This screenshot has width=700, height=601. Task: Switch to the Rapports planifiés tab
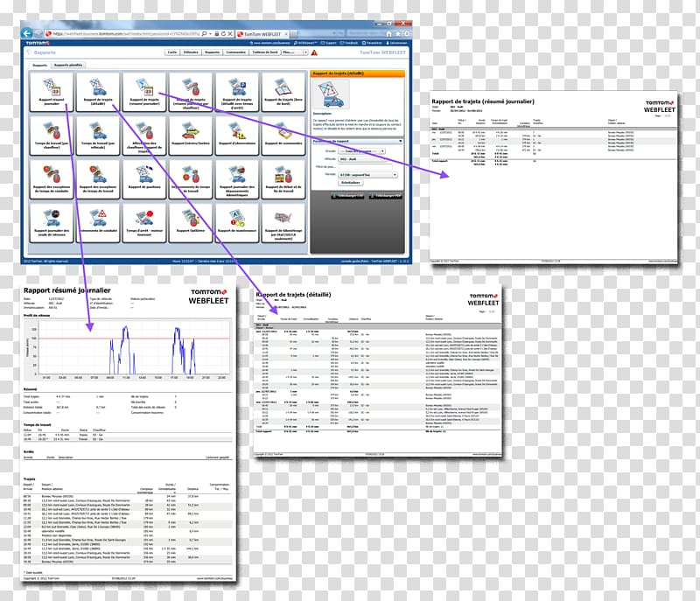tap(68, 65)
